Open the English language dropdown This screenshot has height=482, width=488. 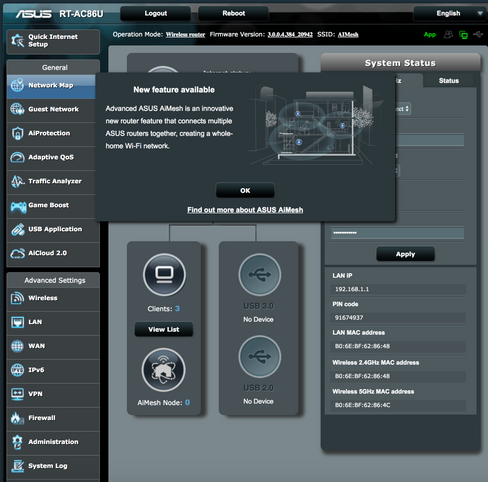click(449, 13)
